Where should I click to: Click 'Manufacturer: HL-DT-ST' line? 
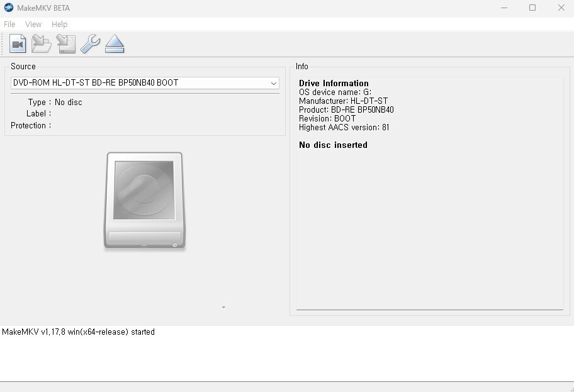343,101
